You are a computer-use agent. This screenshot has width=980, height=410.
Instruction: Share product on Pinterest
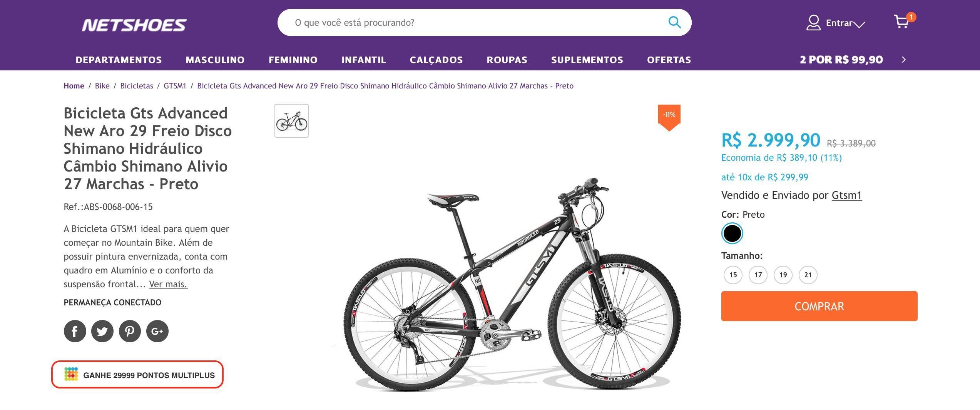point(130,331)
